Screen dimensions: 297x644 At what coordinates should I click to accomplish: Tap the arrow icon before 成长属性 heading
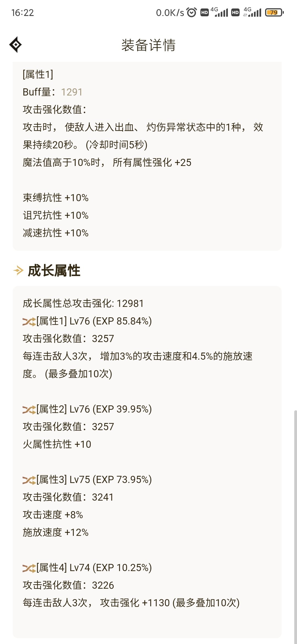click(x=18, y=270)
